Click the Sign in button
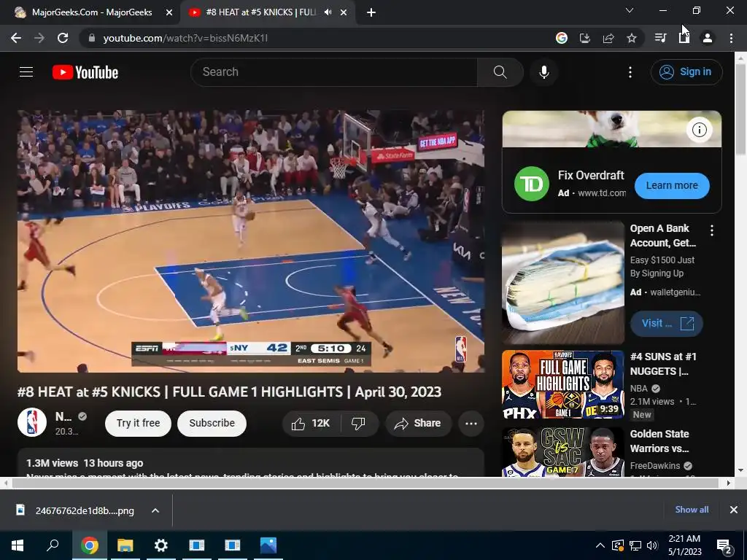The image size is (747, 560). pyautogui.click(x=686, y=72)
